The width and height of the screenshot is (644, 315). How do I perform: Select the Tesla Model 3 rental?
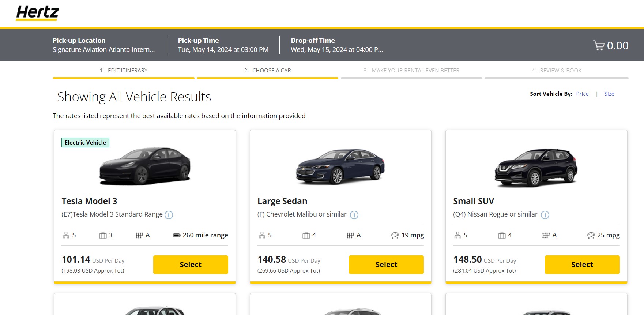point(191,265)
